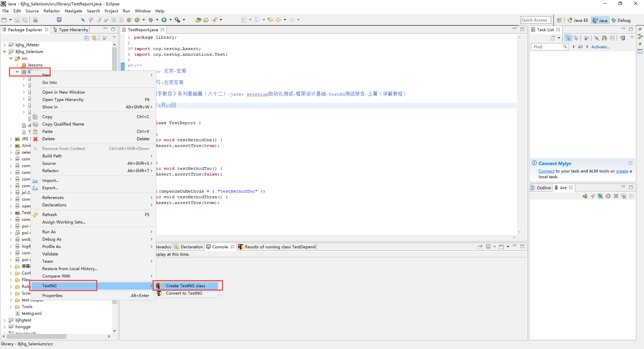Click the green Run button in toolbar
This screenshot has width=644, height=349.
tap(164, 20)
